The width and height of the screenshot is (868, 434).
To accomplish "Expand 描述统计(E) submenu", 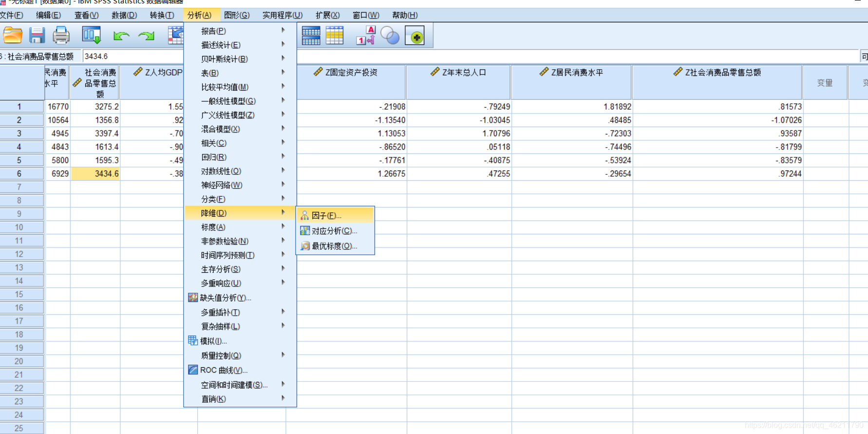I will 240,45.
